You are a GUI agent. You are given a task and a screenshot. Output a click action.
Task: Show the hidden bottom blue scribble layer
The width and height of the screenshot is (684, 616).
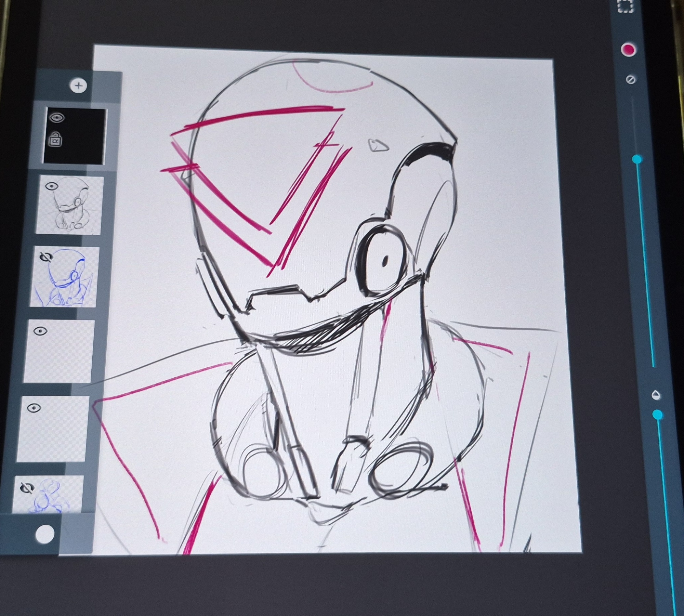[x=26, y=488]
